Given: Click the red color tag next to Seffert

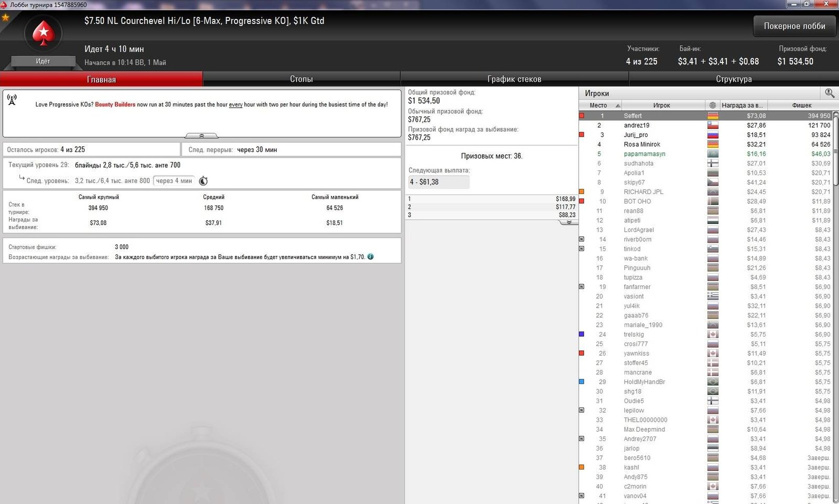Looking at the screenshot, I should [x=582, y=116].
